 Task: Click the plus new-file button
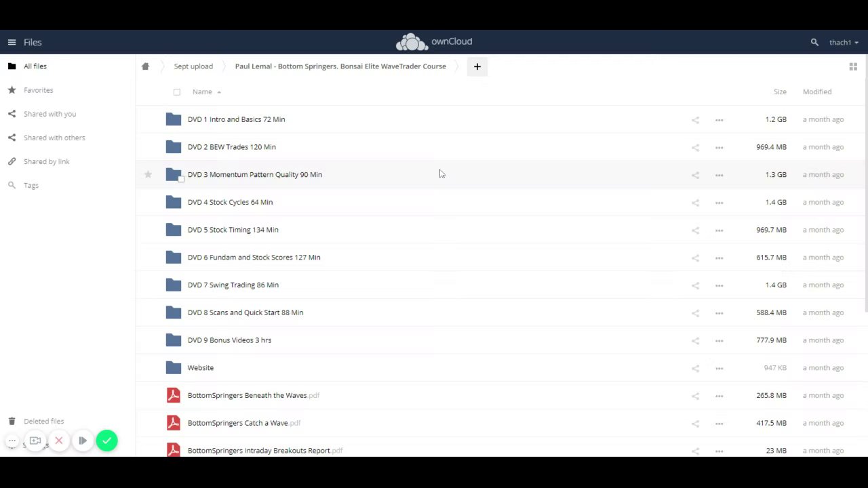(477, 66)
